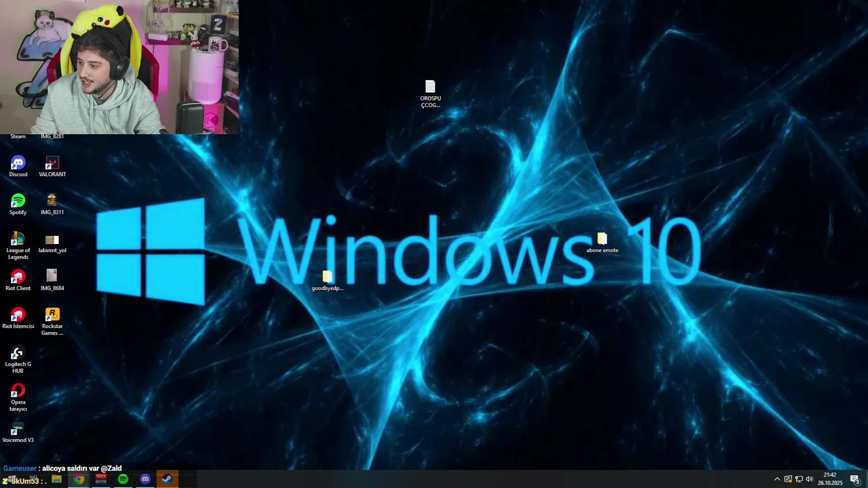The height and width of the screenshot is (488, 868).
Task: Open the Opera tarayıcı shortcut
Action: coord(18,397)
